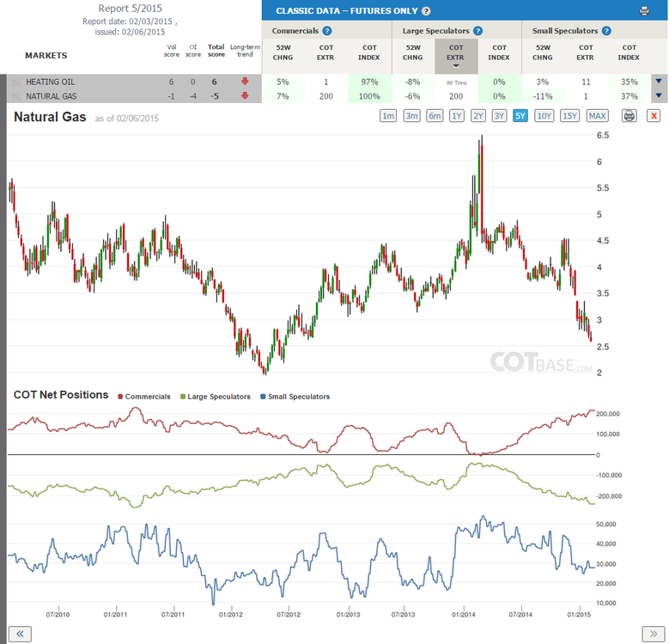
Task: Click the 07/2012 label on time axis
Action: (289, 615)
